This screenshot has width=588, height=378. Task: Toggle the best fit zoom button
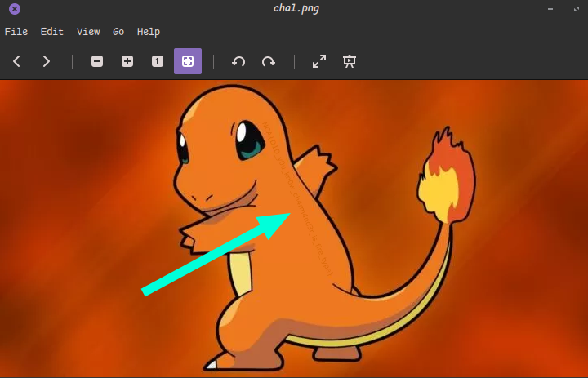[188, 61]
